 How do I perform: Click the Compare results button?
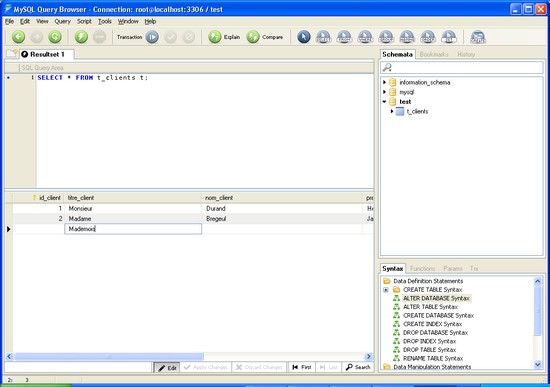click(264, 37)
